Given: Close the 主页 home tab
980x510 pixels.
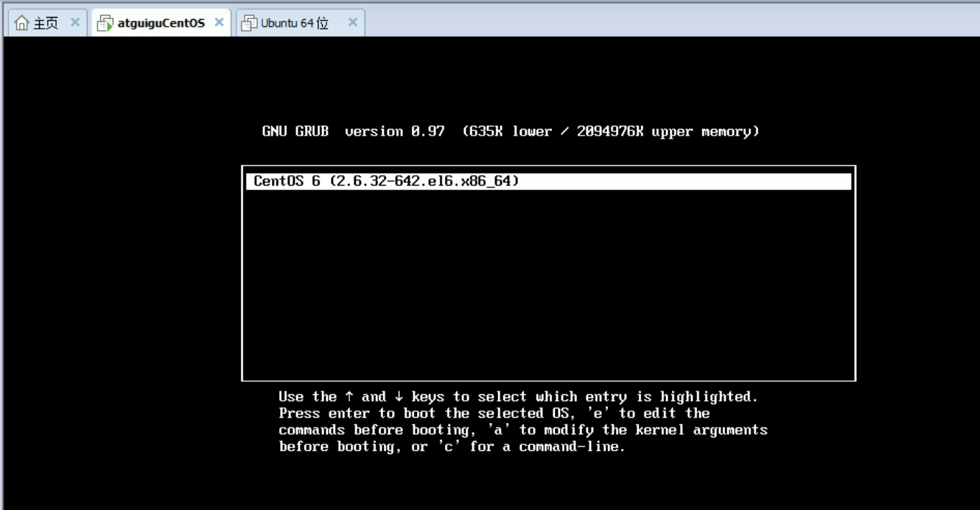Looking at the screenshot, I should tap(74, 22).
